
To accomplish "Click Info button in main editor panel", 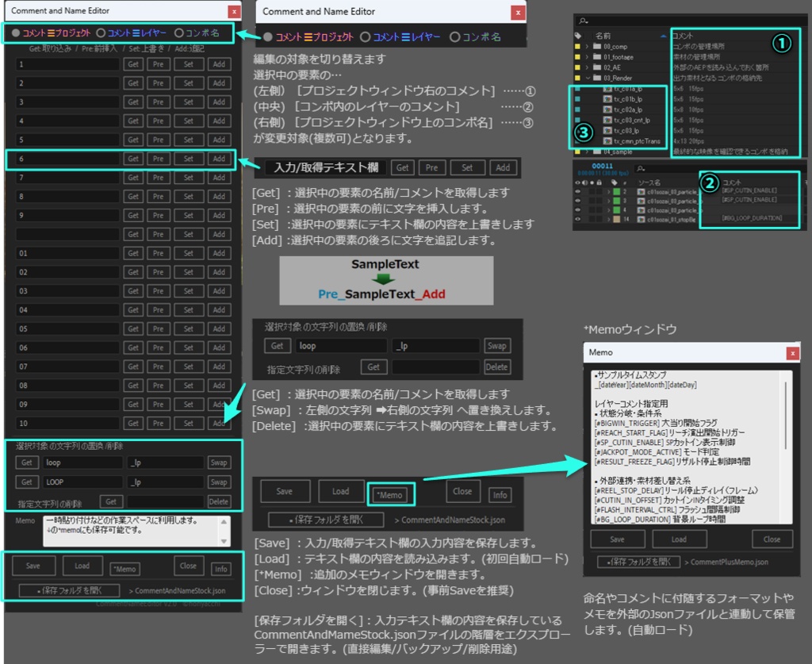I will tap(221, 569).
